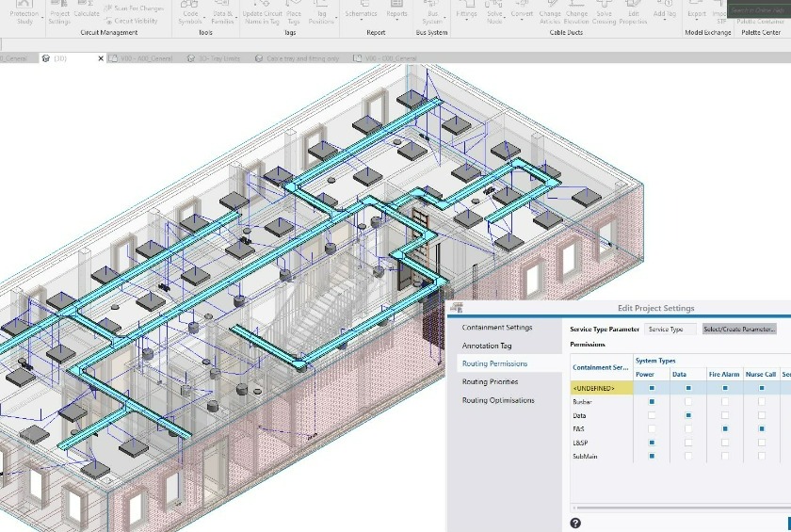Select Edit Properties tool
The image size is (791, 532).
click(x=633, y=12)
